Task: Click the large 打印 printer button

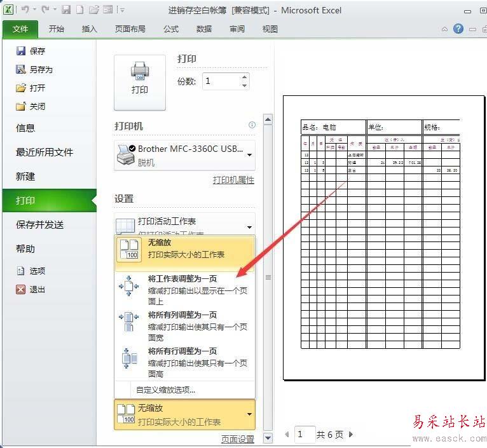Action: coord(140,82)
